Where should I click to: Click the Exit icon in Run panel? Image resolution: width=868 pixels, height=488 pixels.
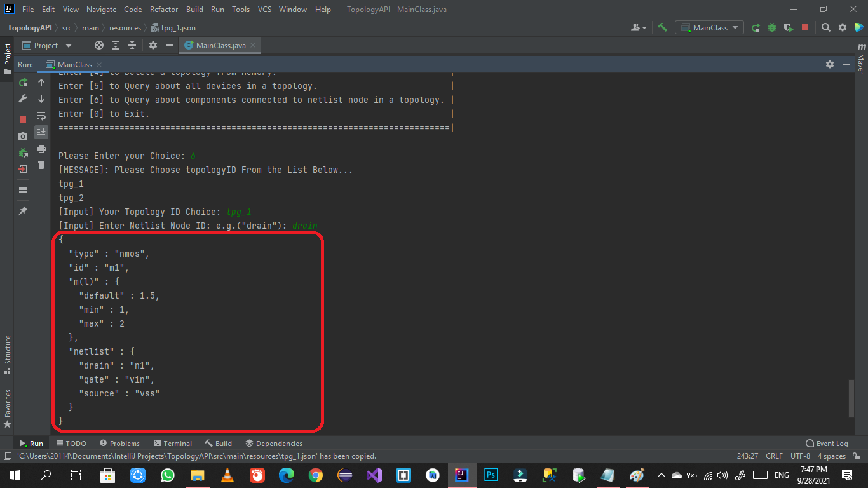[x=23, y=169]
